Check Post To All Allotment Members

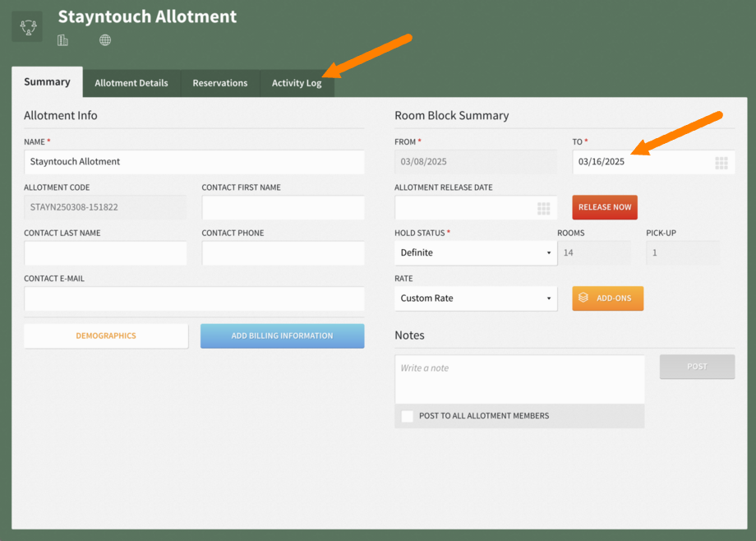click(407, 416)
